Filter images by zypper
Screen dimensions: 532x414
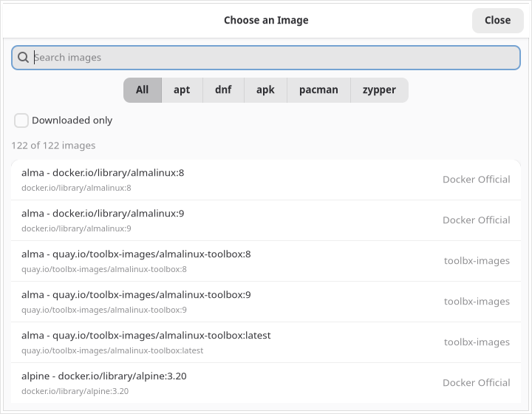(379, 90)
